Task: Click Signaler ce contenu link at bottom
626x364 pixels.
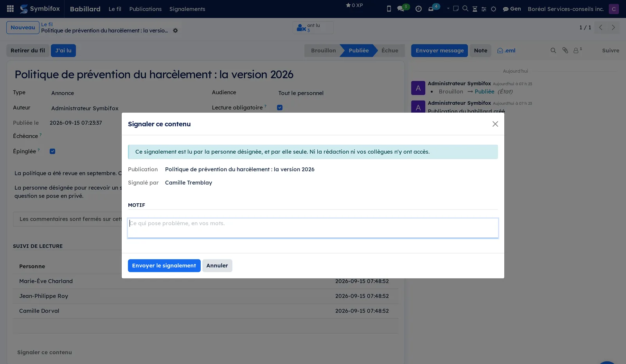Action: click(45, 352)
